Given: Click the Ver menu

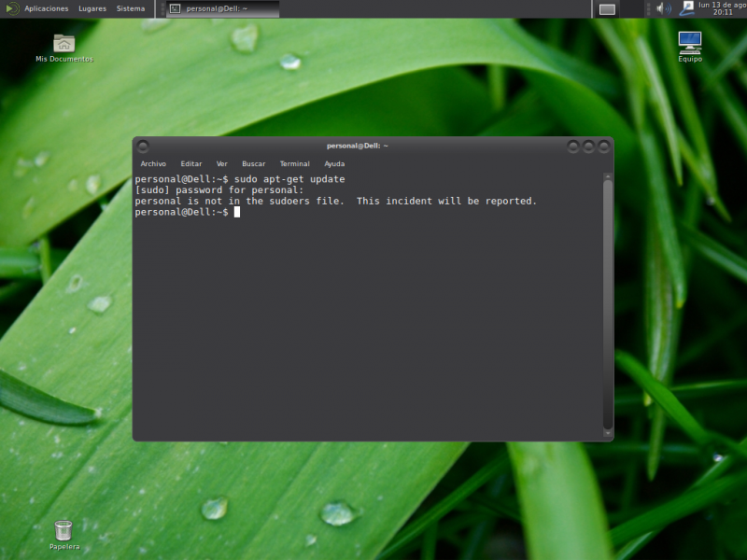Looking at the screenshot, I should (222, 163).
